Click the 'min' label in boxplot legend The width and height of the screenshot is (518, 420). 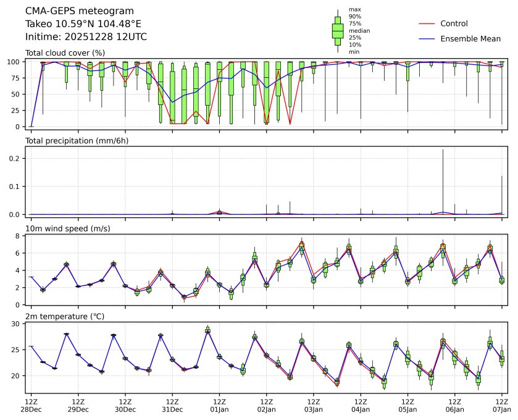(354, 52)
